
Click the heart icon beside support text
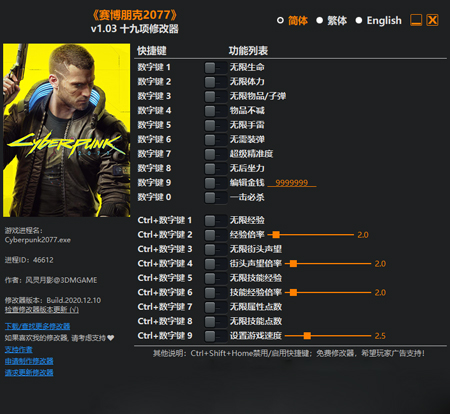(x=111, y=338)
